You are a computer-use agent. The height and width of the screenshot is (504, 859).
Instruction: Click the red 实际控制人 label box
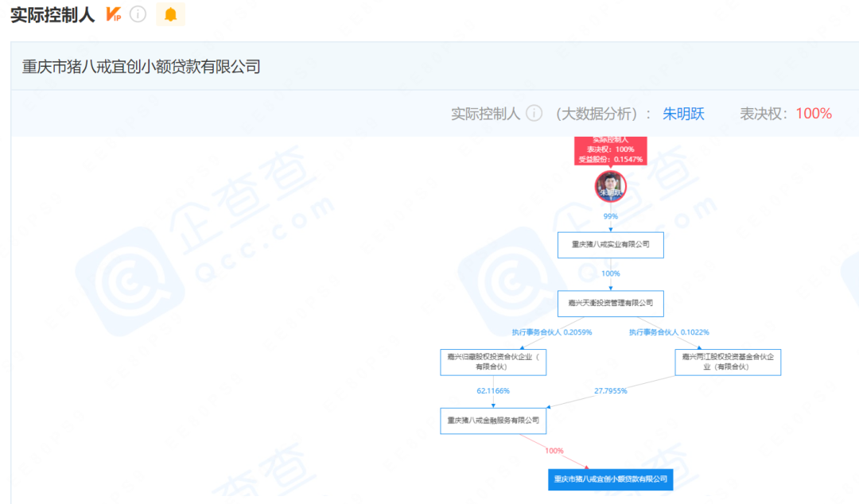click(610, 149)
